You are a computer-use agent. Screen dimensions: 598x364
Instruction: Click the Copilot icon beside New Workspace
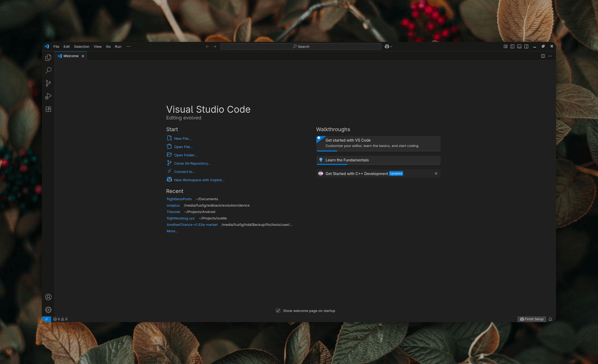[169, 179]
